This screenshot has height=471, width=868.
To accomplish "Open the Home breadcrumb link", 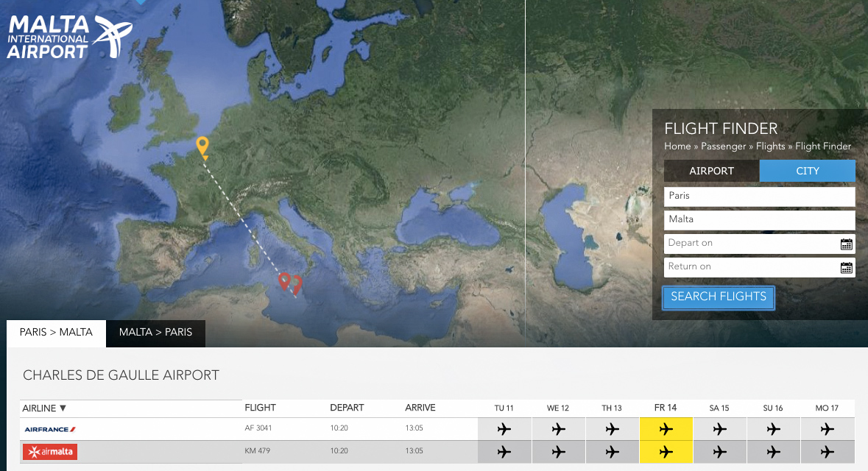I will tap(677, 146).
